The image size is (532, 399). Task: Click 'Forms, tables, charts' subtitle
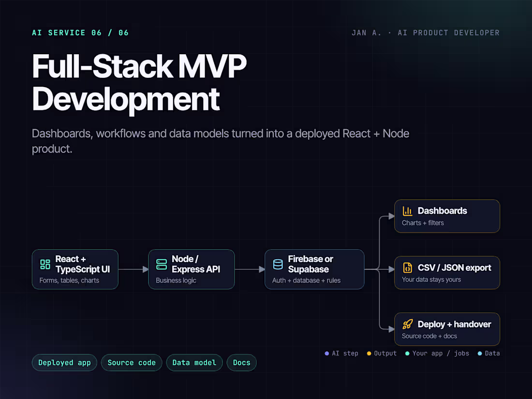click(x=69, y=281)
